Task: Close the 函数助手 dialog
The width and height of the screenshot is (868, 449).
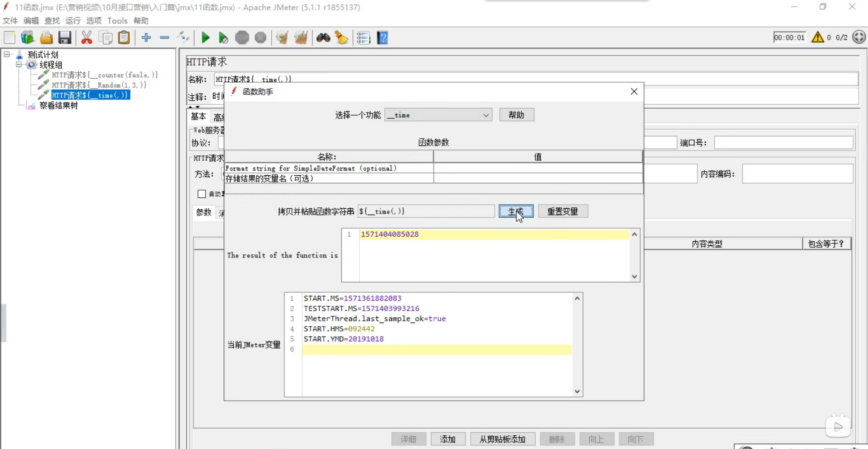Action: click(x=634, y=92)
